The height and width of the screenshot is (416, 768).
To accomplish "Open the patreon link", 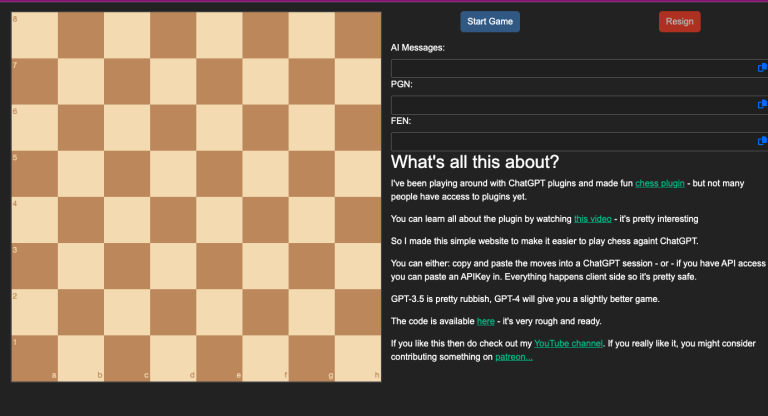I will point(514,356).
